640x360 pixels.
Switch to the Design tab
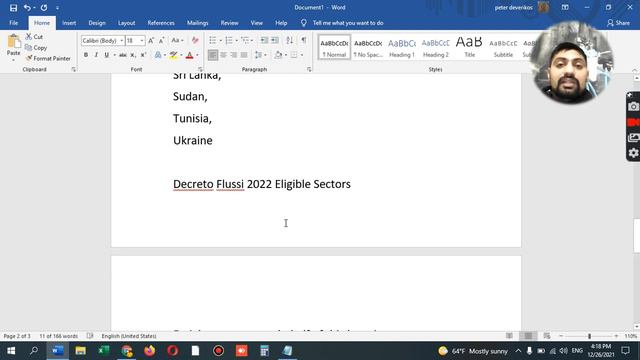point(97,23)
